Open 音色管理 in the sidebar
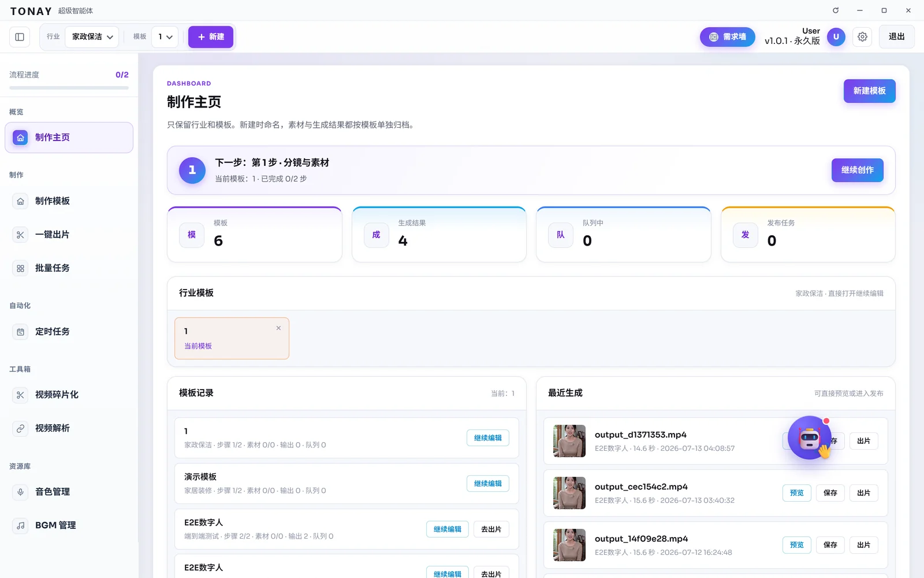The image size is (924, 578). [x=69, y=492]
